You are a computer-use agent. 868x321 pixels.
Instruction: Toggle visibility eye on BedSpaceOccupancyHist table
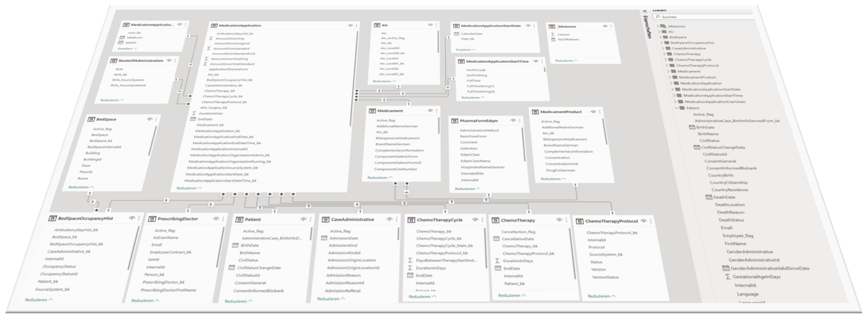132,219
